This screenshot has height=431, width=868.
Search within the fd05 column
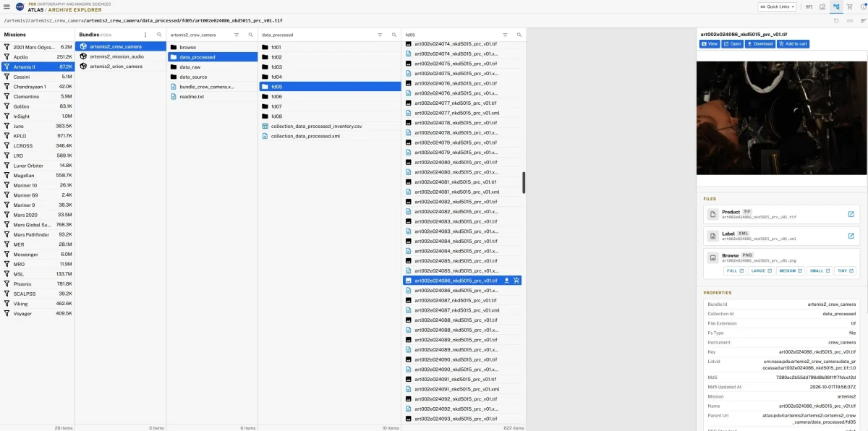point(518,35)
